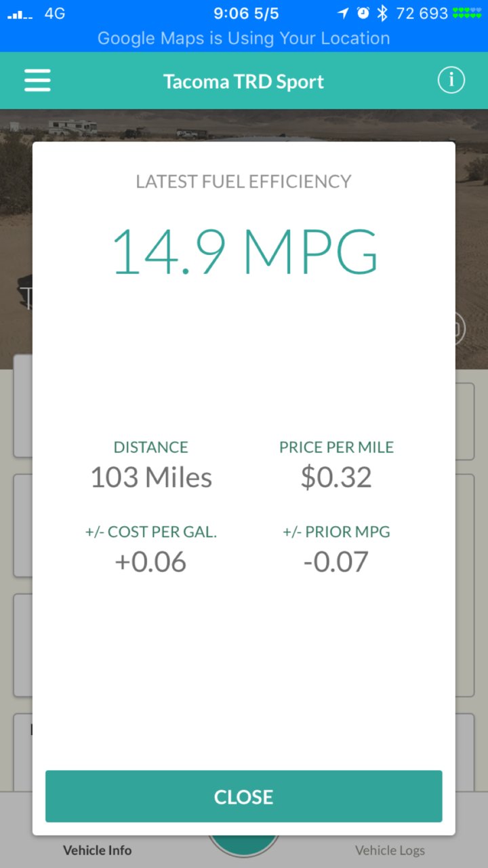
Task: Close the fuel efficiency dialog
Action: 244,796
